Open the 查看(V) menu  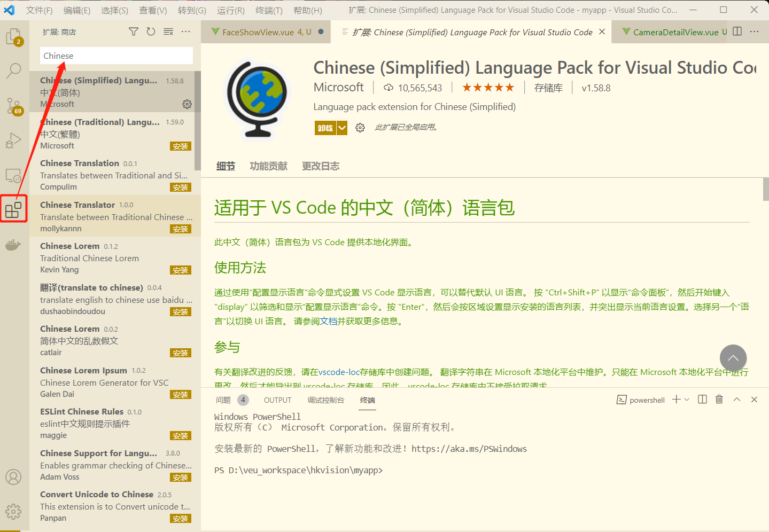[153, 10]
